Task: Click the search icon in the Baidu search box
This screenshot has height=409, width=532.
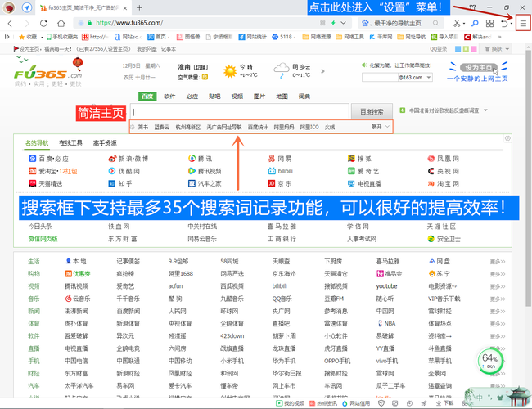Action: tap(435, 23)
